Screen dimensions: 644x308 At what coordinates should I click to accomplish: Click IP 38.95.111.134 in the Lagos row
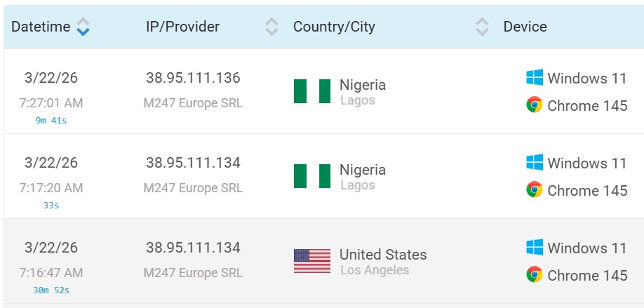point(193,163)
